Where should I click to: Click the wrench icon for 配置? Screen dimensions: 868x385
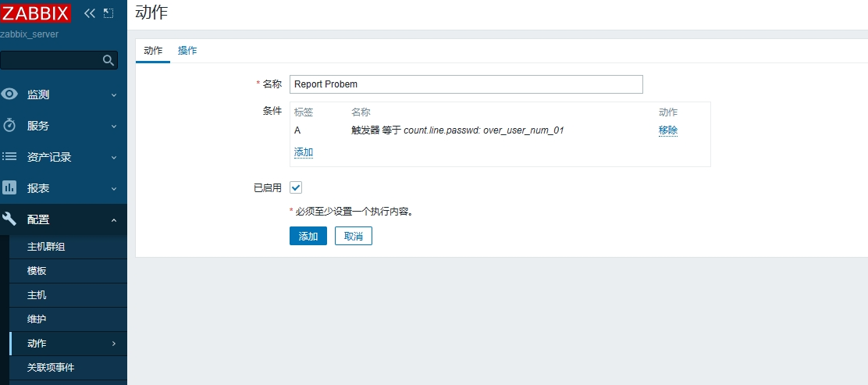pos(10,219)
